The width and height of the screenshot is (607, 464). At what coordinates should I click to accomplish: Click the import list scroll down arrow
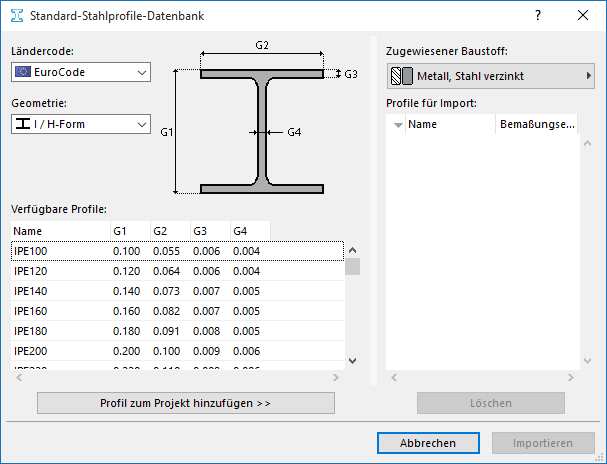(x=587, y=361)
